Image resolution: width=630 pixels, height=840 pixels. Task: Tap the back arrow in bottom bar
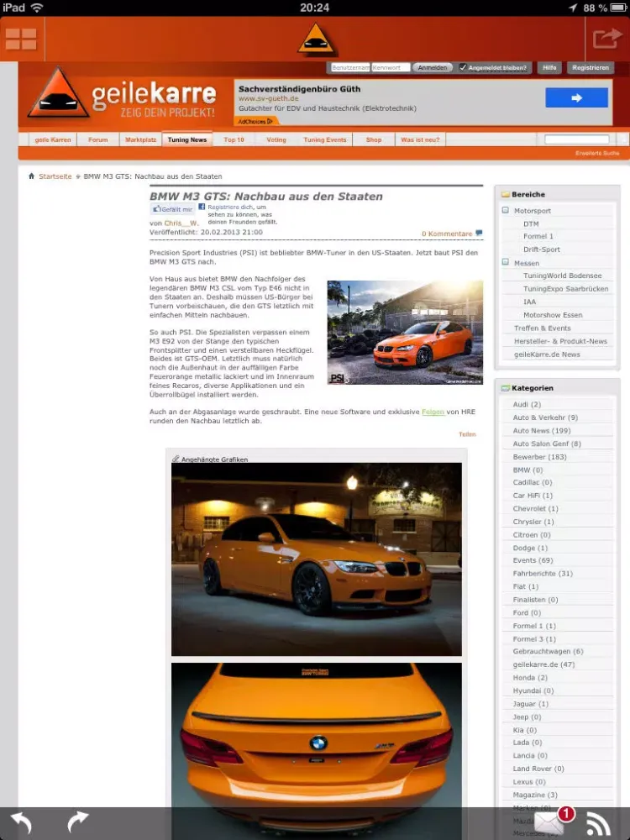[x=22, y=822]
